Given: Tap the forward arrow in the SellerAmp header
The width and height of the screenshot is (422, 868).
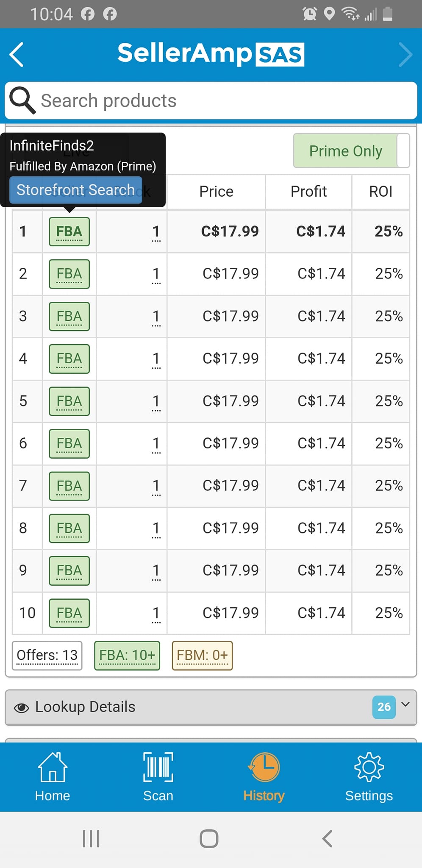Looking at the screenshot, I should [405, 55].
